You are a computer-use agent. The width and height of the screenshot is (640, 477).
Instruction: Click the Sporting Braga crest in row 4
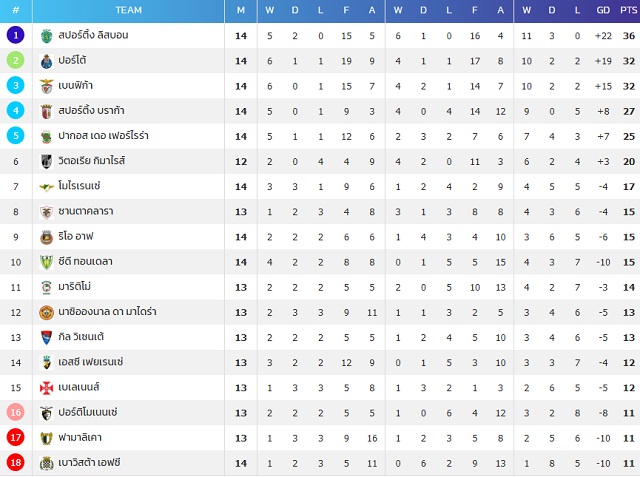(x=47, y=111)
